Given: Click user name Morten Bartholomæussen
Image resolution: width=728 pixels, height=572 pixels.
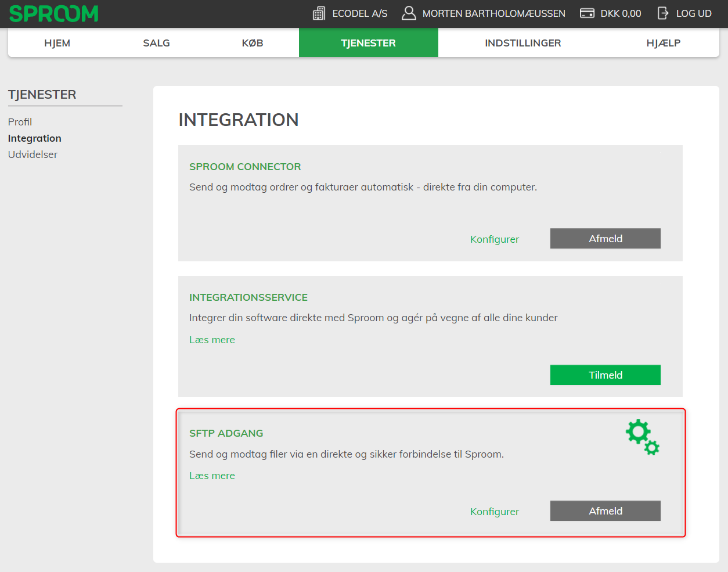Looking at the screenshot, I should click(494, 13).
